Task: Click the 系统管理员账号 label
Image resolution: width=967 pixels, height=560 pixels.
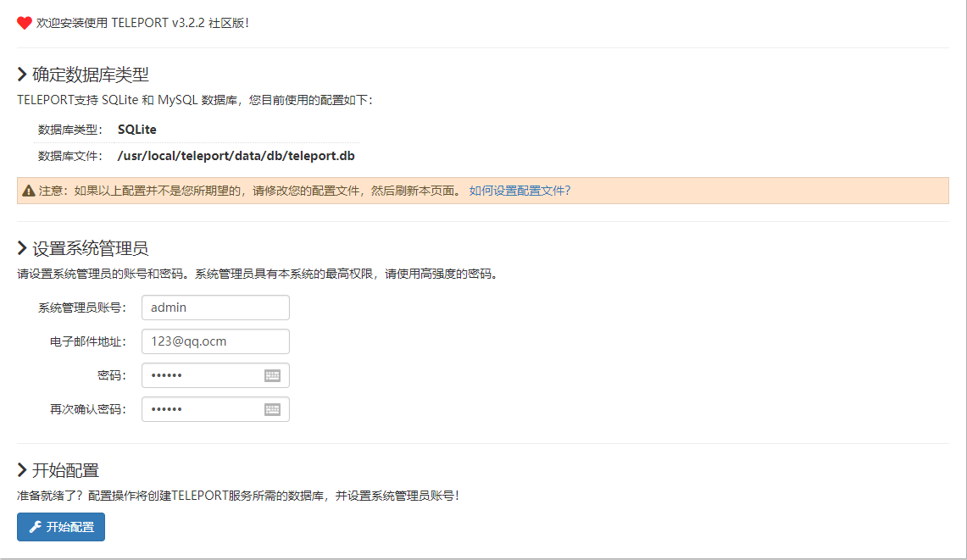Action: pyautogui.click(x=82, y=308)
